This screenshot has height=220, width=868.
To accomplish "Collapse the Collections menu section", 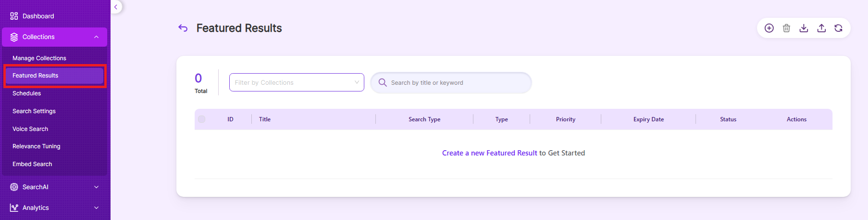I will click(54, 37).
